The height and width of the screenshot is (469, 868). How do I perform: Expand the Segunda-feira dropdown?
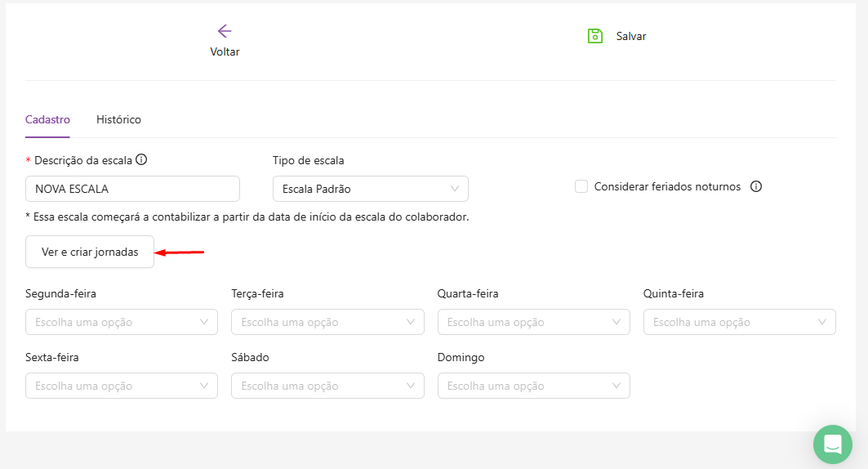point(122,322)
